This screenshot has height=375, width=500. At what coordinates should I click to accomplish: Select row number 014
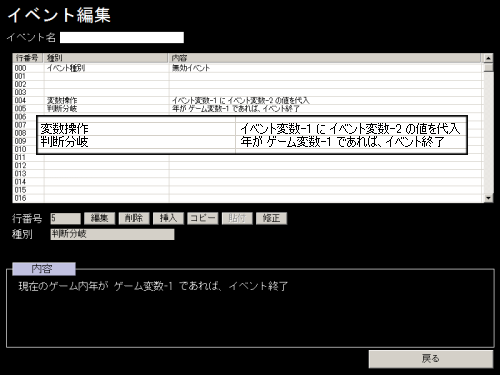click(20, 182)
